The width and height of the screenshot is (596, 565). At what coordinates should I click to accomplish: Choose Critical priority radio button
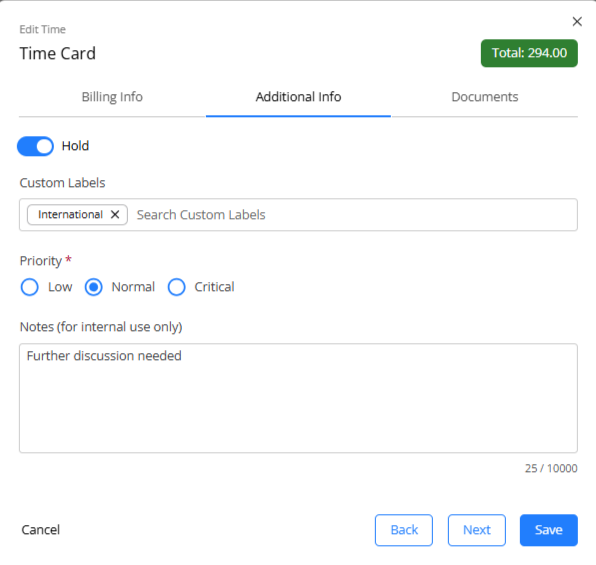coord(176,287)
